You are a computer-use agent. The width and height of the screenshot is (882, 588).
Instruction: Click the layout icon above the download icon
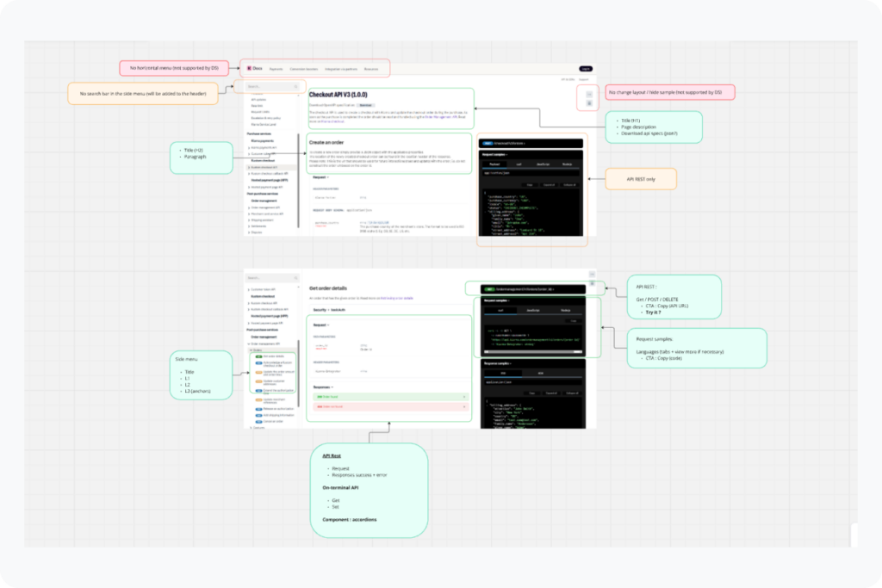[590, 93]
